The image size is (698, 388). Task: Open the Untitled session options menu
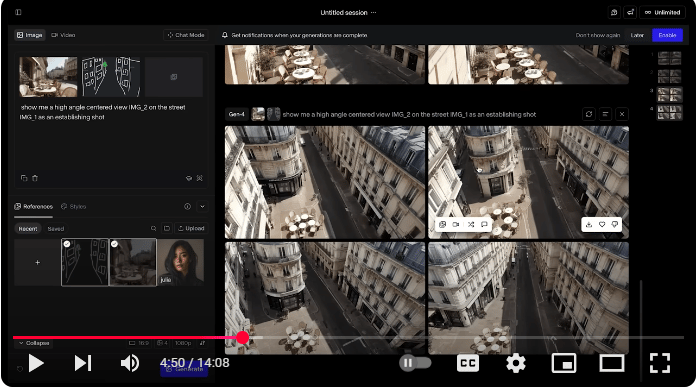(373, 12)
